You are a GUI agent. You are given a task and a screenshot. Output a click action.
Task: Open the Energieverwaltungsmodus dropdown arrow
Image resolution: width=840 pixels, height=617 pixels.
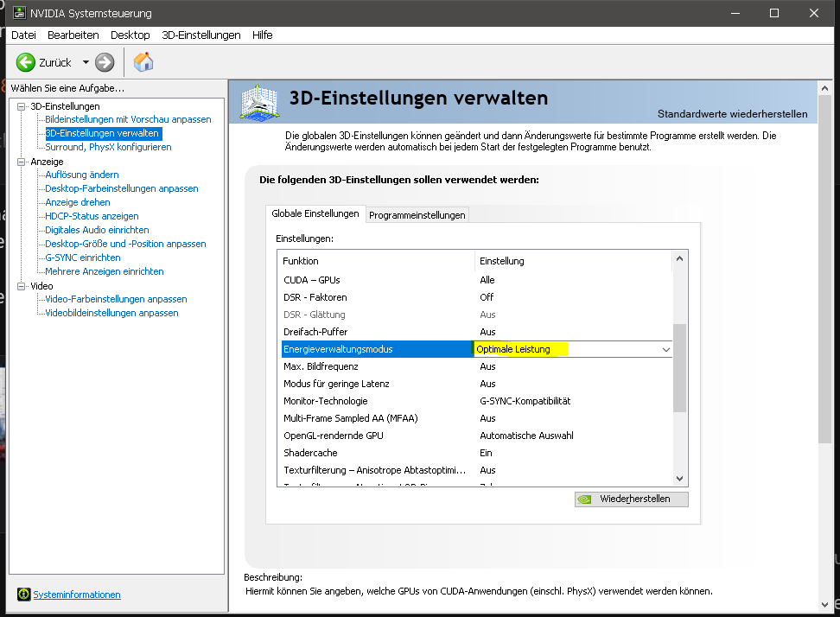(x=666, y=350)
